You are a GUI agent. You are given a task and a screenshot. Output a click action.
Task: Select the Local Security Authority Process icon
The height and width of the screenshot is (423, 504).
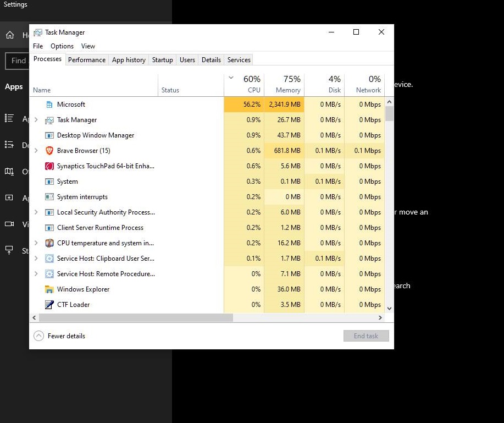49,212
